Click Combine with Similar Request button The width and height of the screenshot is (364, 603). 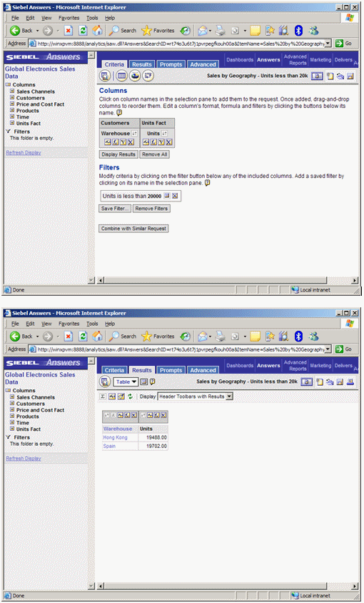(x=133, y=229)
